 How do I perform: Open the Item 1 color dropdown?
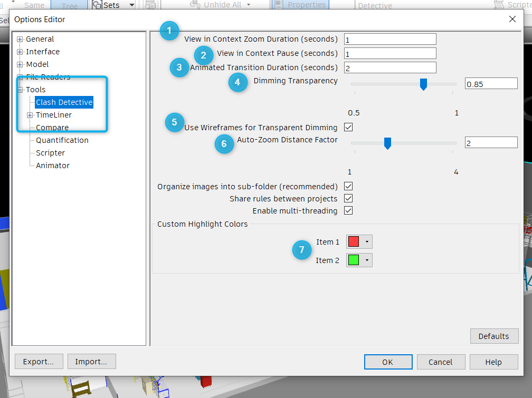(366, 241)
